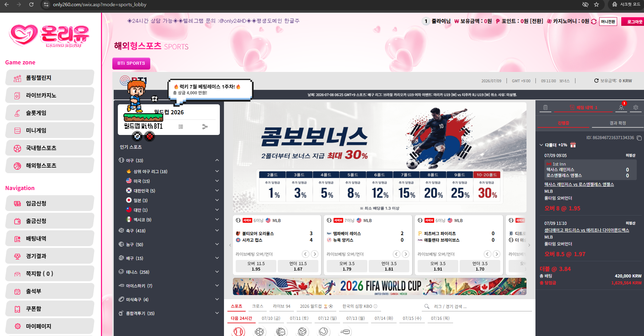Viewport: 644px width, 336px height.
Task: Open bet slip settings gear icon
Action: 636,107
